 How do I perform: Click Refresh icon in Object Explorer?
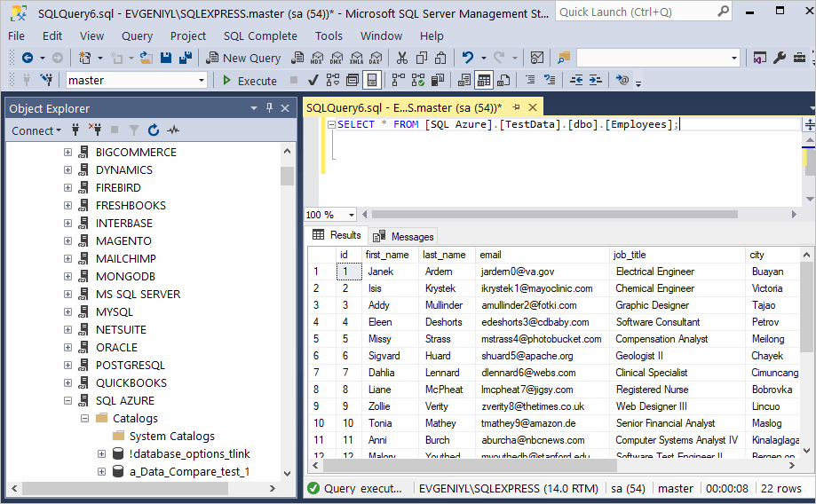pos(153,130)
